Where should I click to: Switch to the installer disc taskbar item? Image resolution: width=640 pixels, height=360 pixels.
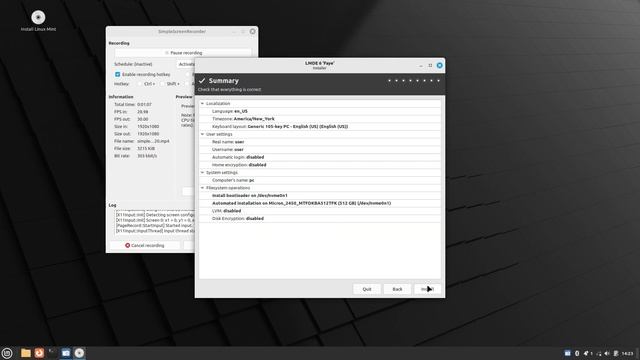pyautogui.click(x=79, y=353)
